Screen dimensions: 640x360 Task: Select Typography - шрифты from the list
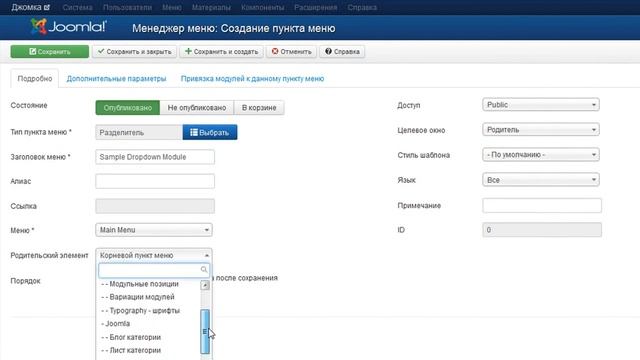tap(140, 311)
